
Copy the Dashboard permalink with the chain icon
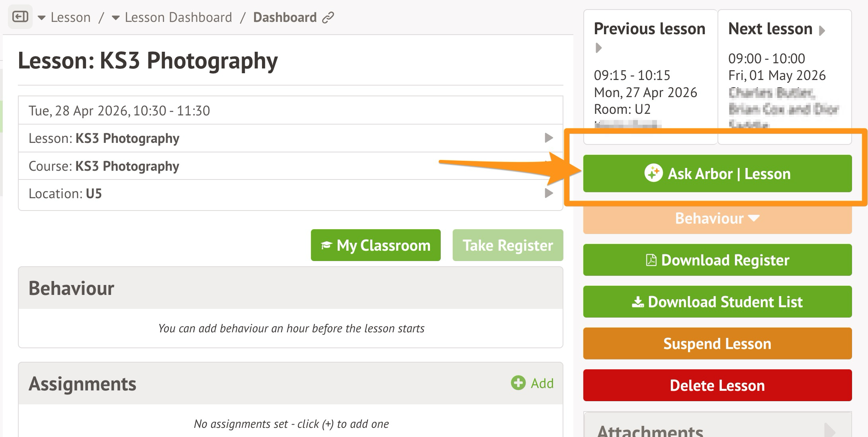328,18
